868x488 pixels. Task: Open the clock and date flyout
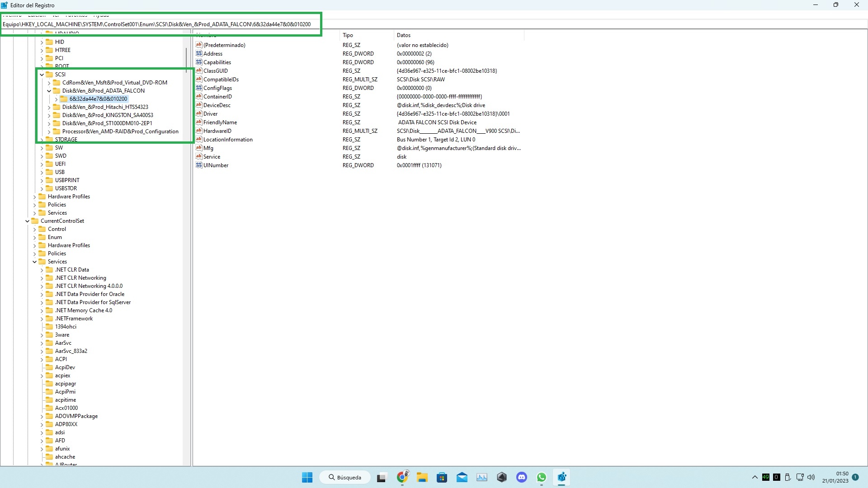click(x=835, y=477)
